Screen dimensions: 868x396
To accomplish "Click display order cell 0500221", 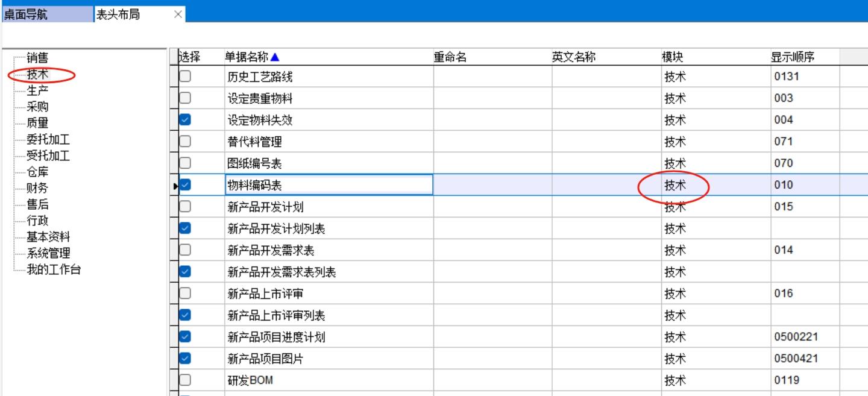I will [x=796, y=337].
